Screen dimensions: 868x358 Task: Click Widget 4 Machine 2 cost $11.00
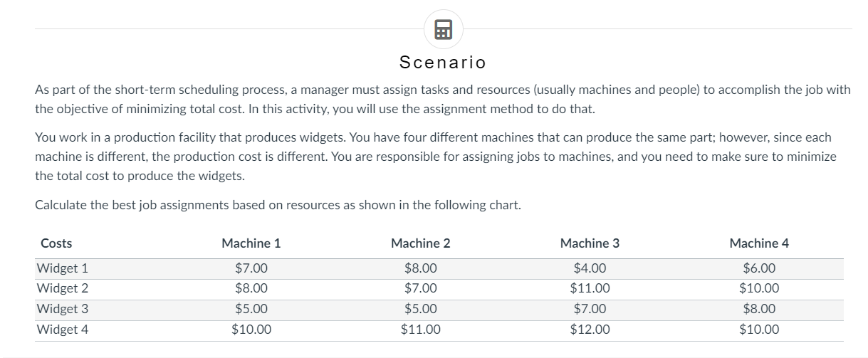(x=420, y=330)
